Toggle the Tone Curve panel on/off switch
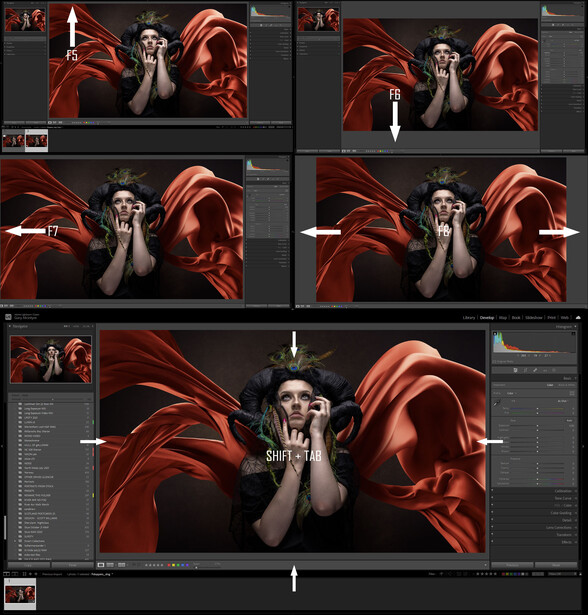 493,498
